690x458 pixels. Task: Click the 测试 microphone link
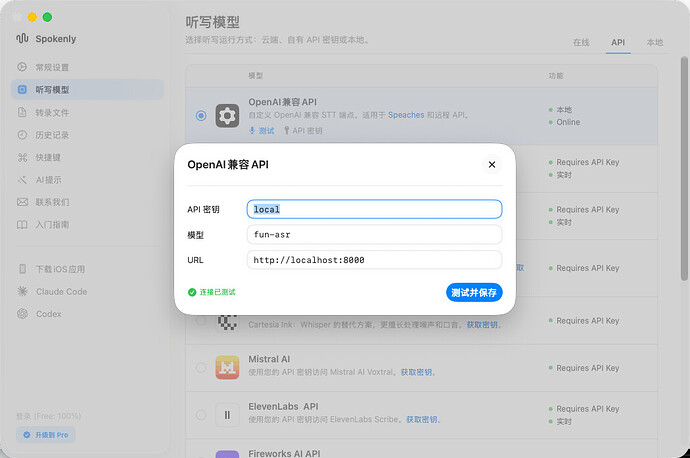261,130
